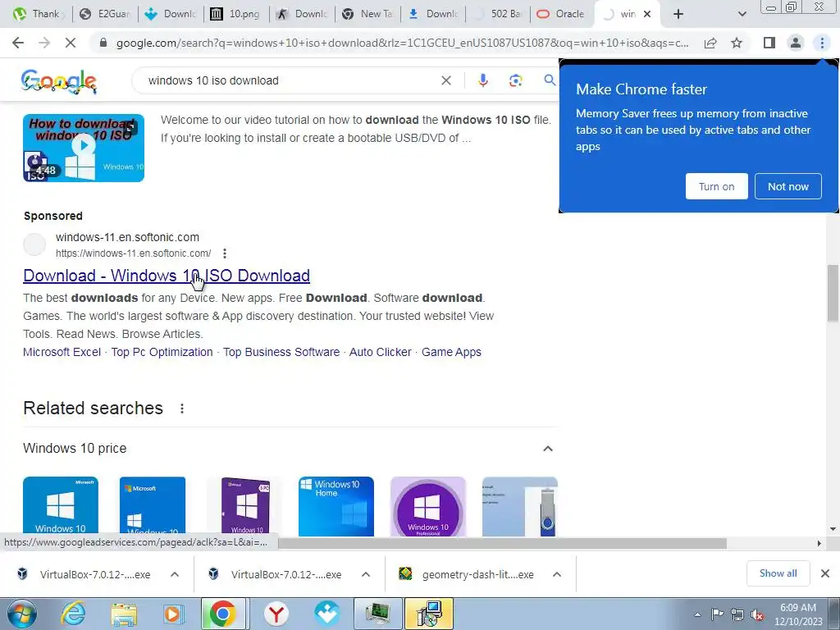Screen dimensions: 840x630
Task: Turn on Memory Saver
Action: coord(716,186)
